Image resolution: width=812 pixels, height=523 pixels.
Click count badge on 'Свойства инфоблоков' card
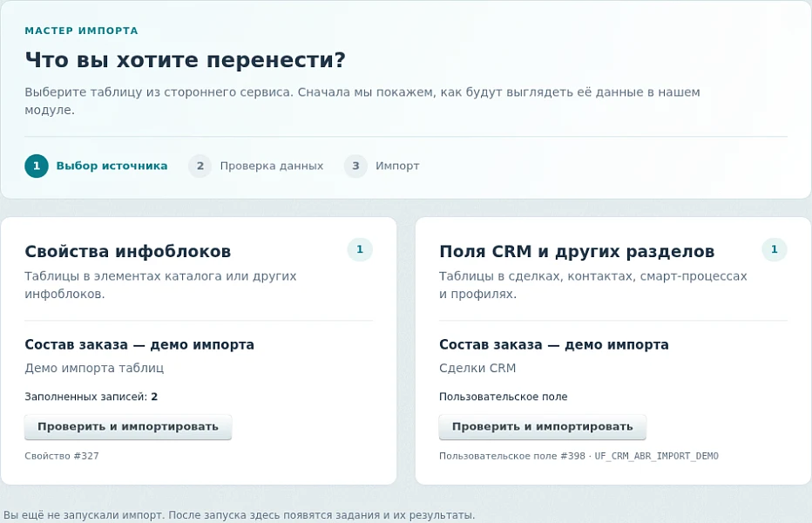click(x=360, y=249)
